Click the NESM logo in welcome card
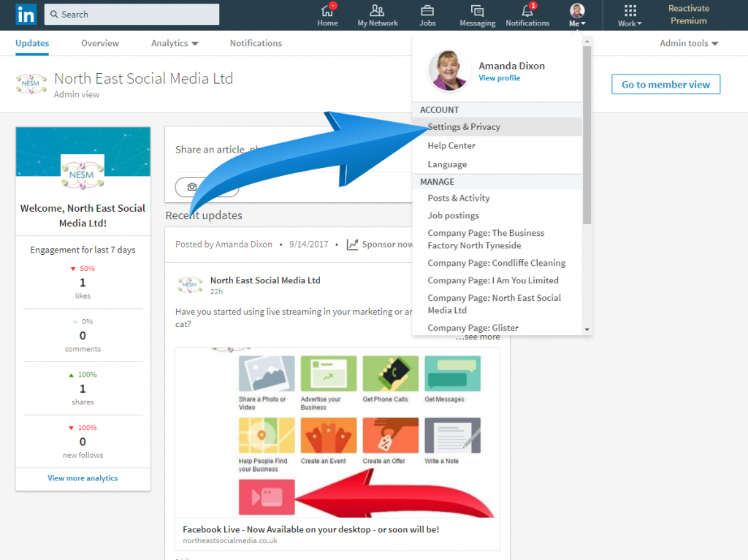The height and width of the screenshot is (560, 748). click(x=83, y=174)
